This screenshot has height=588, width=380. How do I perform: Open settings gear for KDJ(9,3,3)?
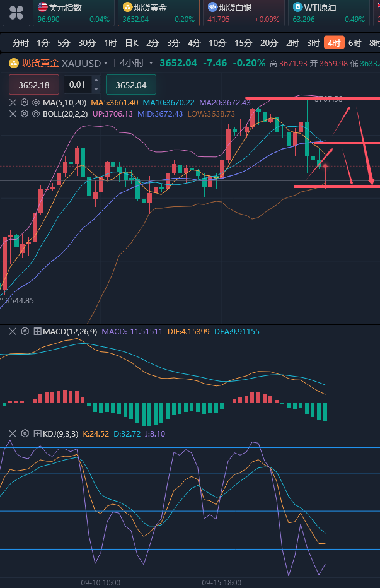(25, 433)
